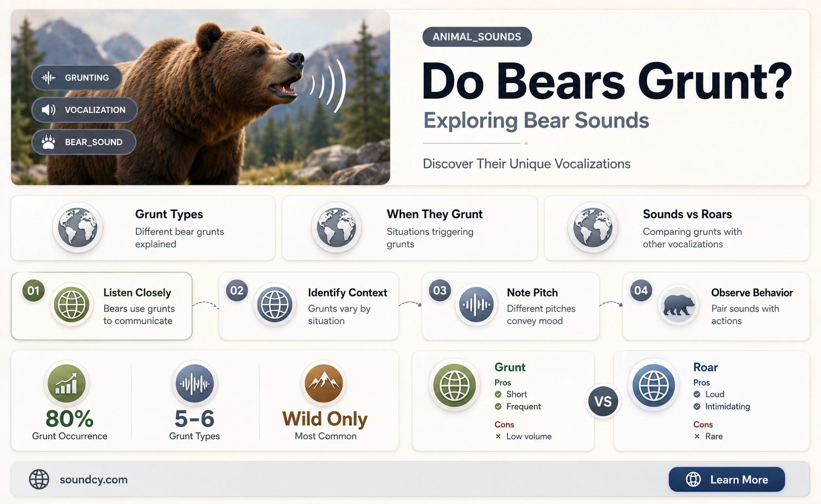Click the Most Common label
Screen dimensions: 821x504
[x=325, y=436]
